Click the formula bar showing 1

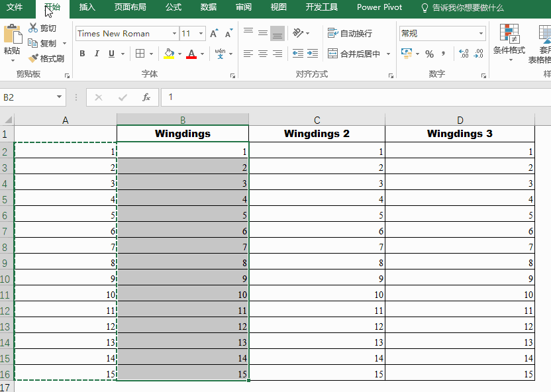click(x=356, y=97)
